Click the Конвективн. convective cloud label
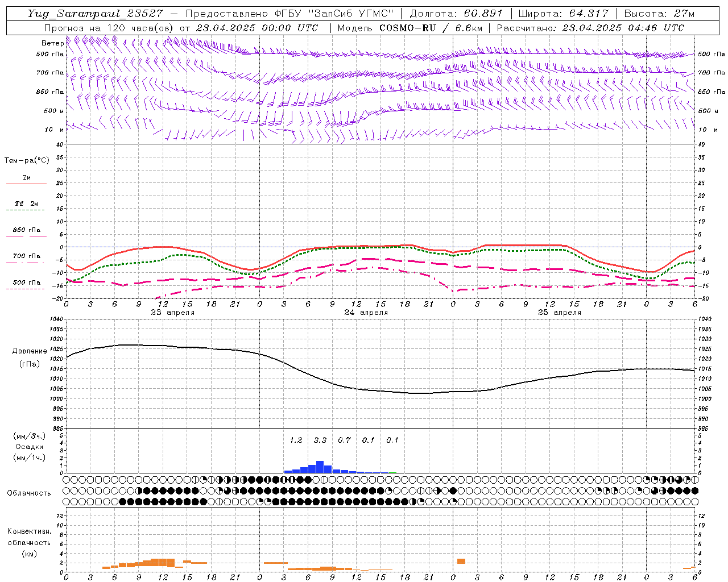The image size is (728, 582). coord(29,531)
